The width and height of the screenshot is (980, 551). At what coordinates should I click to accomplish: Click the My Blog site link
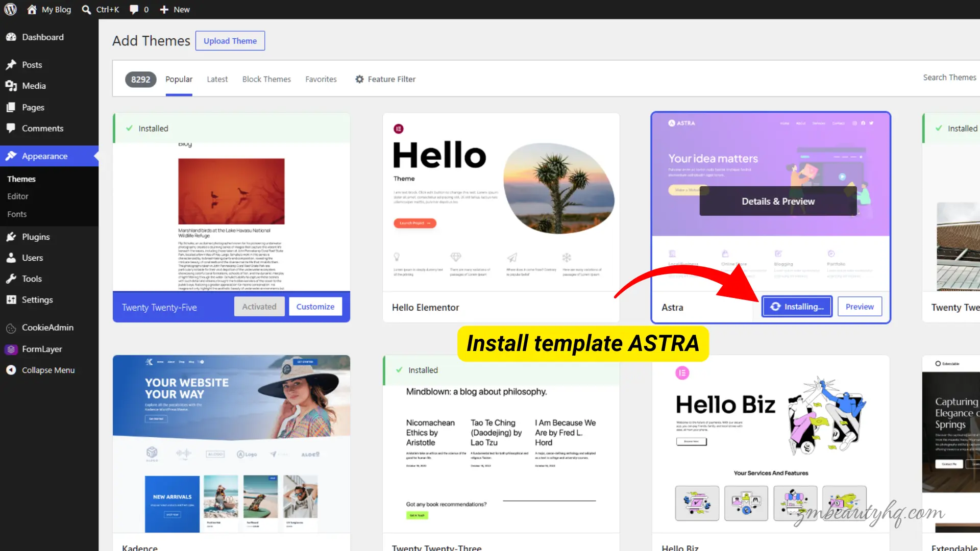49,9
